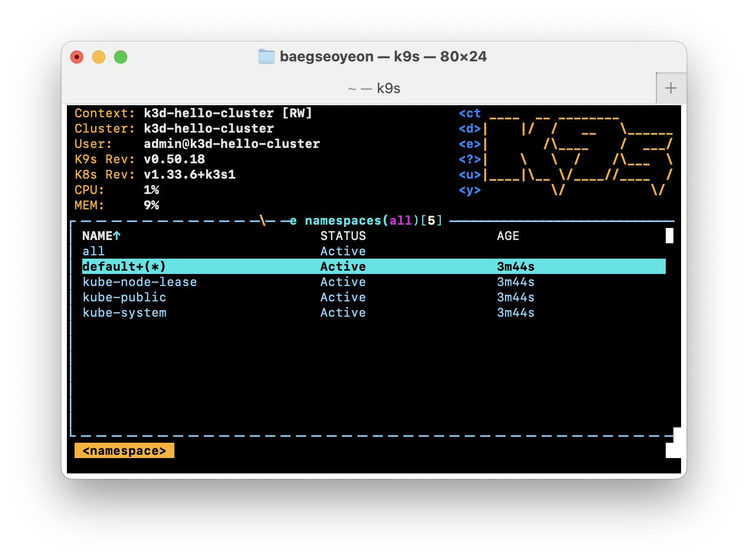Click the age '3m44s' of kube-public
The image size is (748, 560).
point(515,297)
